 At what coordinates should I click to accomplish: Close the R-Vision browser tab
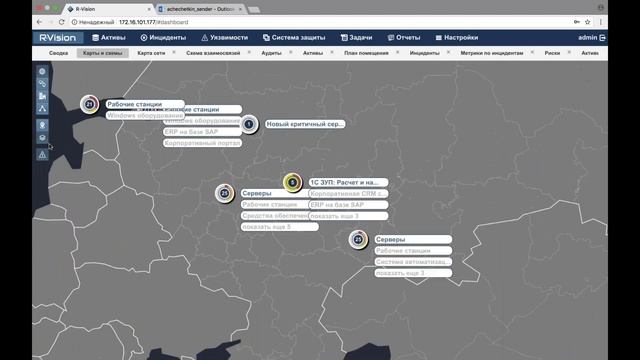point(149,9)
